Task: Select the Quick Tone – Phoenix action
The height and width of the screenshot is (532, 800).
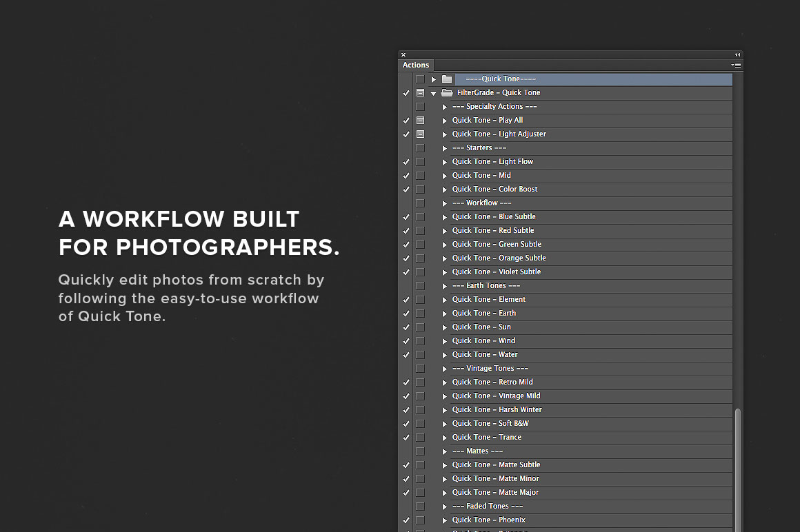Action: pos(488,520)
